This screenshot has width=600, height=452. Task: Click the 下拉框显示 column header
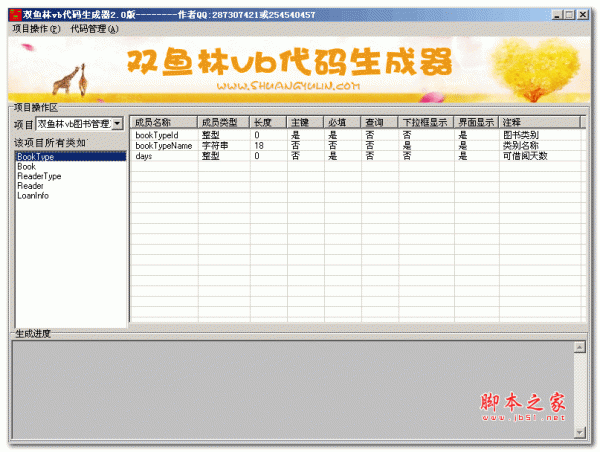click(426, 122)
